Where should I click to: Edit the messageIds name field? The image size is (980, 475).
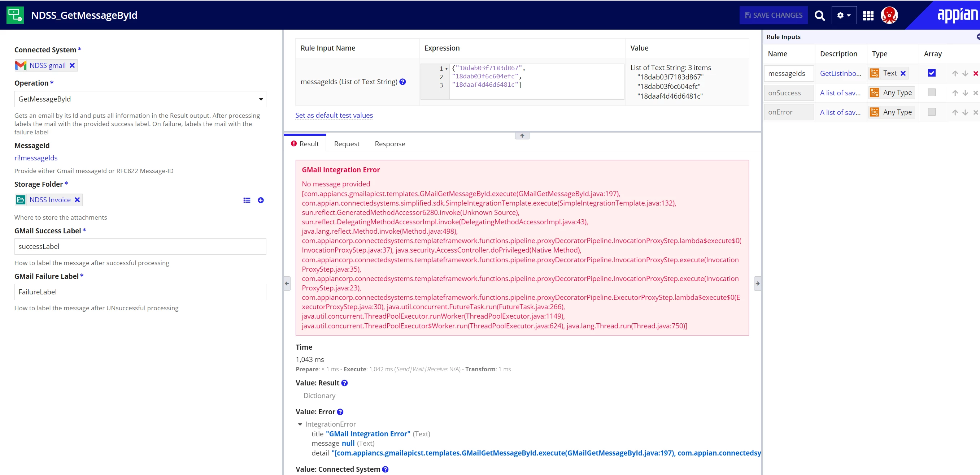point(788,73)
